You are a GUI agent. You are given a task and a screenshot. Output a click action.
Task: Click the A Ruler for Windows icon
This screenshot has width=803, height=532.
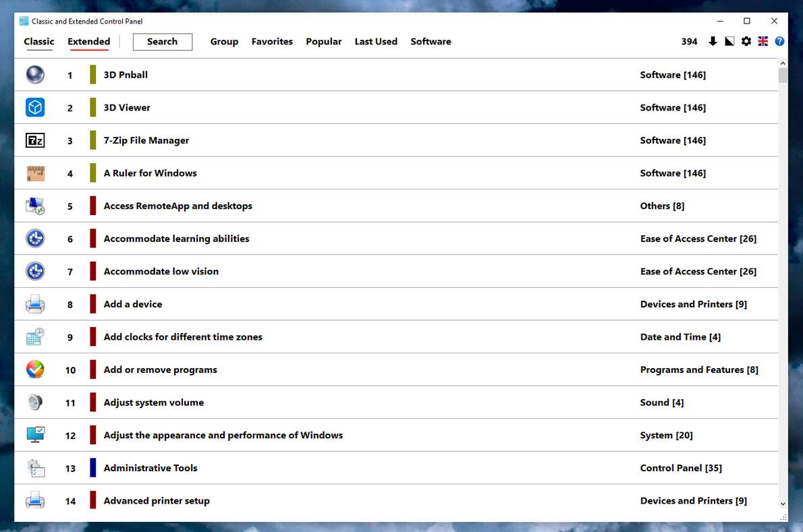coord(35,173)
